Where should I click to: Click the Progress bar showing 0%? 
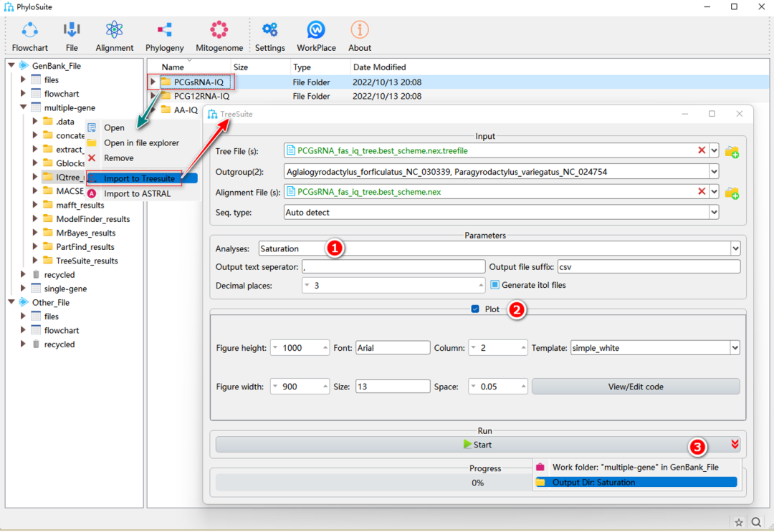(477, 483)
